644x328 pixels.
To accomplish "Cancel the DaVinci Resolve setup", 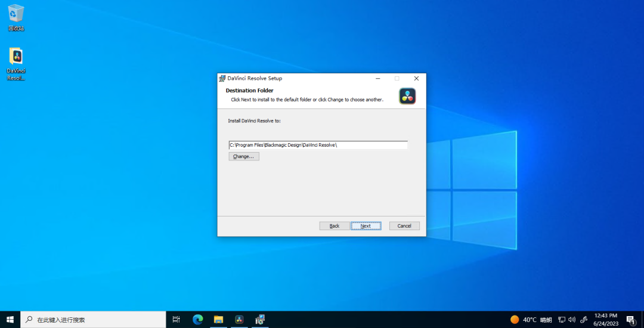I will click(x=404, y=226).
